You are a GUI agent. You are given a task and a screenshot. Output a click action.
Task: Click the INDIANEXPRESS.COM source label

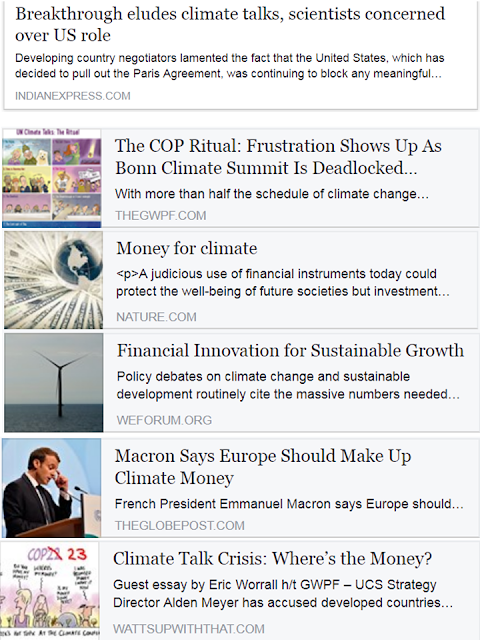[73, 96]
